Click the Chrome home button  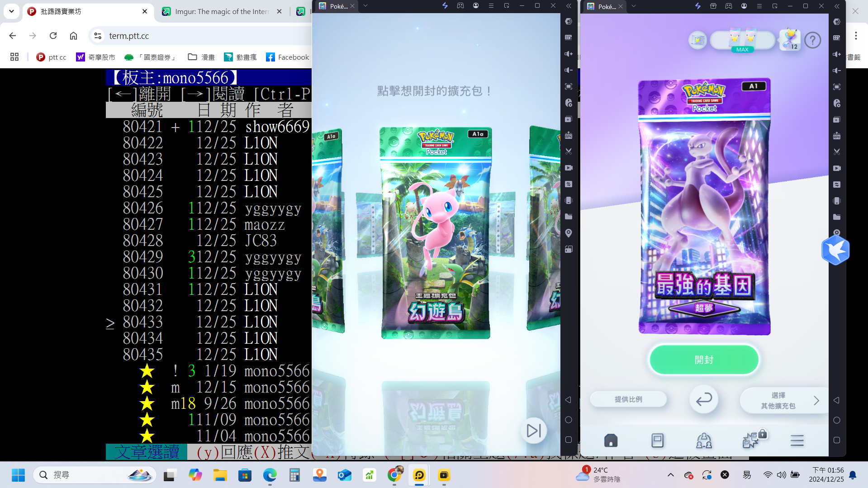(x=73, y=36)
